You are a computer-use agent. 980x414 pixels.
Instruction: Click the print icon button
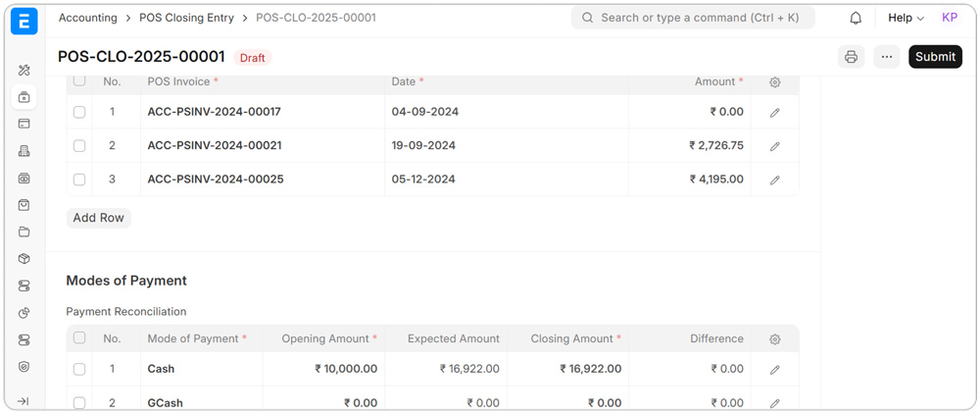click(851, 57)
